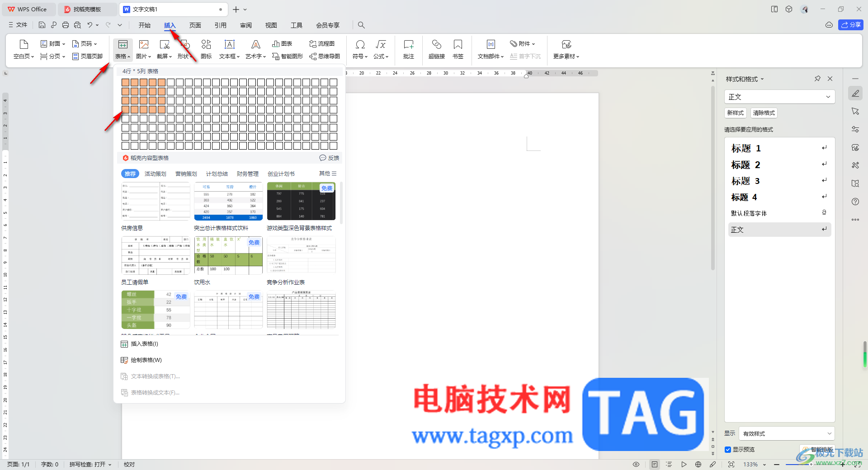Apply the 默认段落字体 style
Screen dimensions: 868x470
[x=779, y=213]
